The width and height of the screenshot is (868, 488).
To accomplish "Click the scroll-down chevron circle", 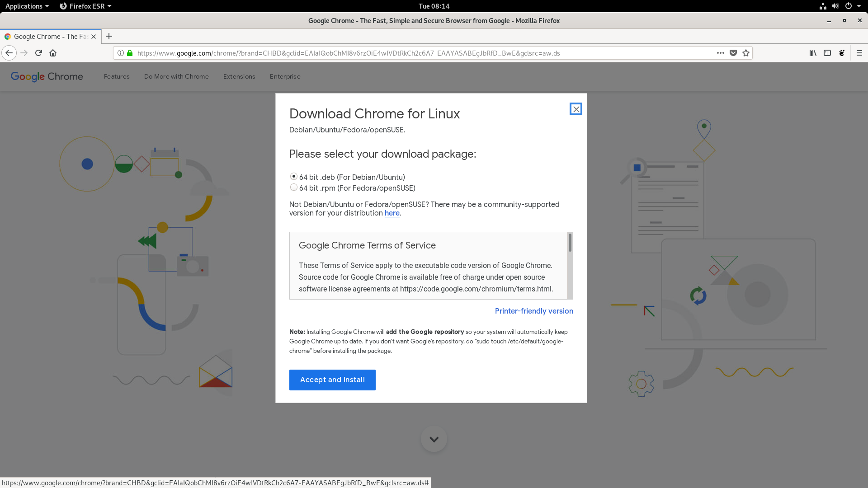I will coord(434,439).
